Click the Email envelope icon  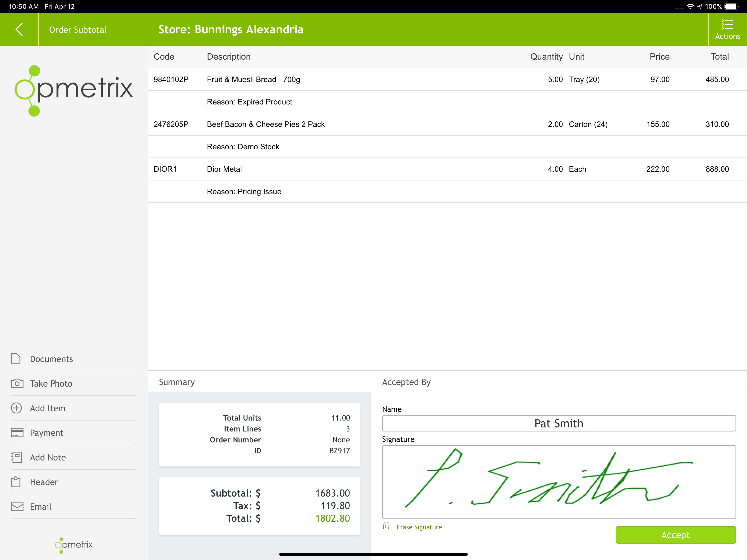[x=17, y=506]
